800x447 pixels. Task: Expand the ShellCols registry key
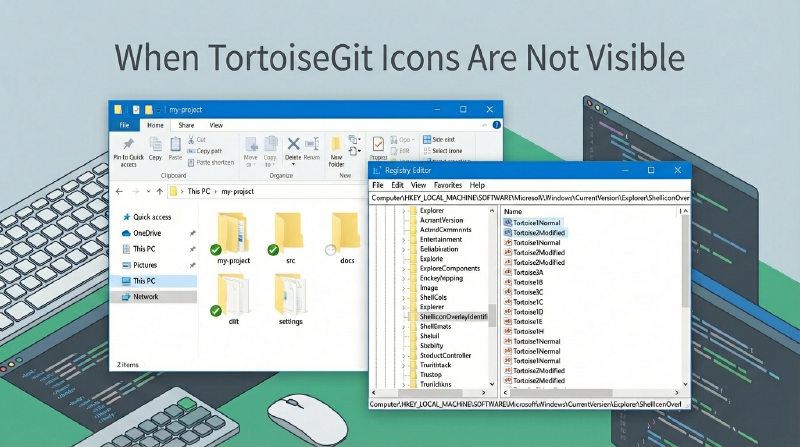click(404, 297)
